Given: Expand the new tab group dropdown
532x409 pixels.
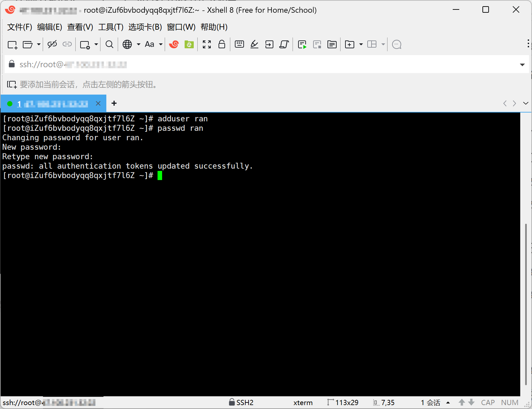Looking at the screenshot, I should tap(361, 44).
